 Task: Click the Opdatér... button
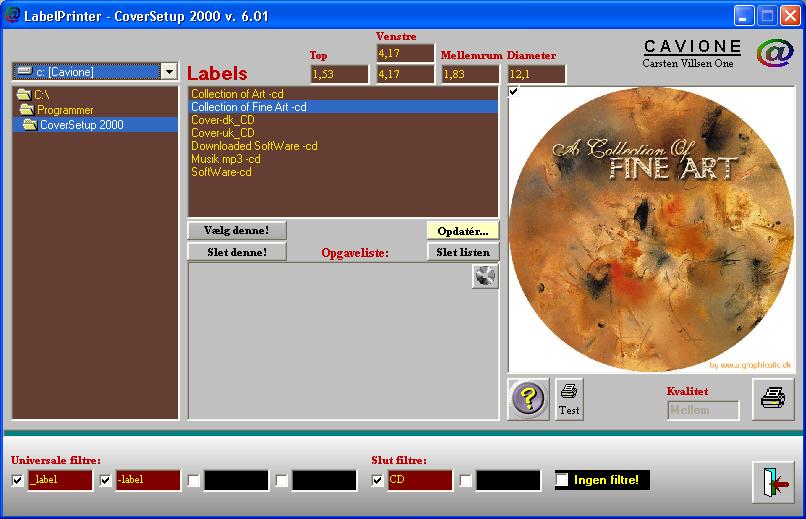(463, 231)
